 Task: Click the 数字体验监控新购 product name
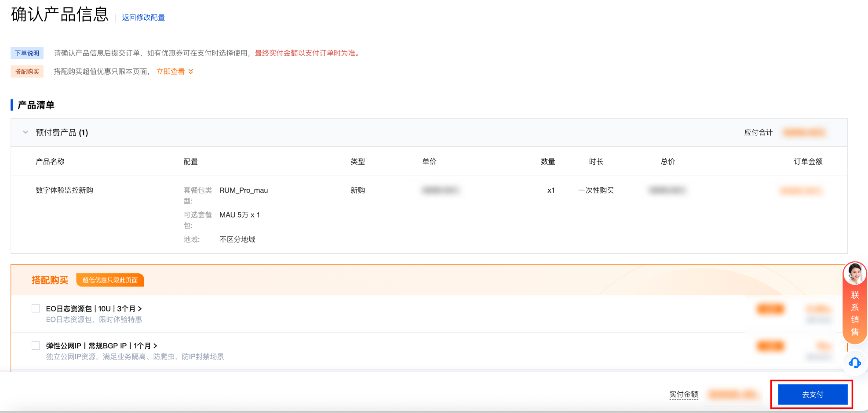tap(64, 190)
